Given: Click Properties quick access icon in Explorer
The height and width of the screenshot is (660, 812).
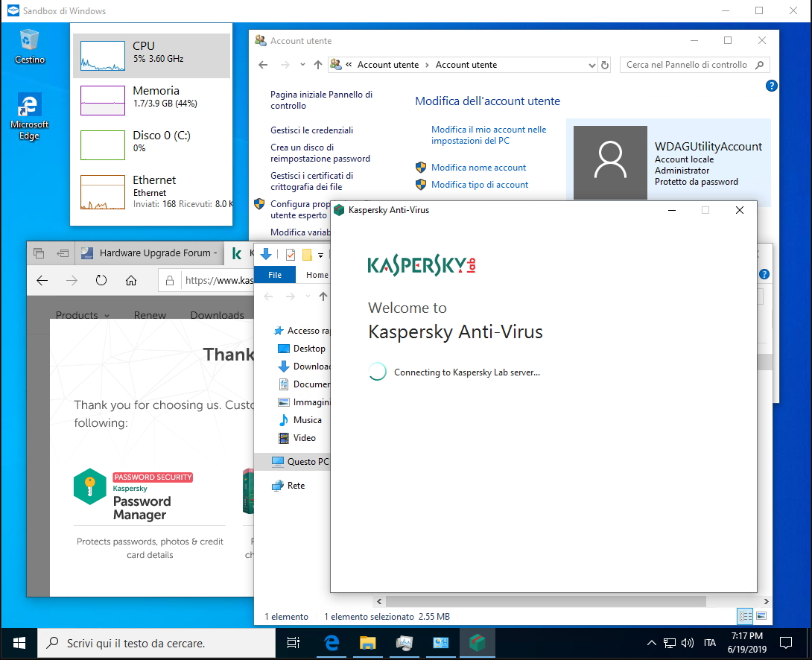Looking at the screenshot, I should click(x=290, y=254).
